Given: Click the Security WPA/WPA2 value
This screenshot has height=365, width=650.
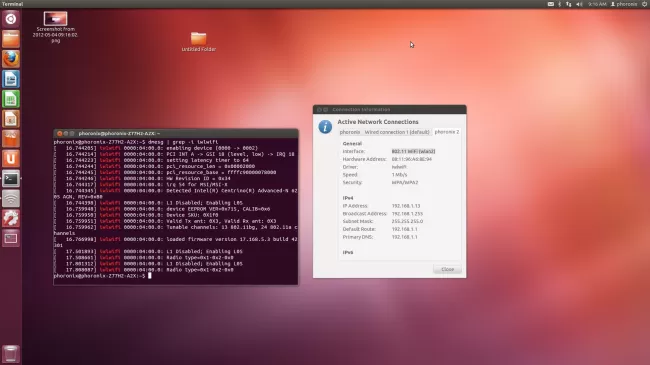Looking at the screenshot, I should [x=405, y=182].
